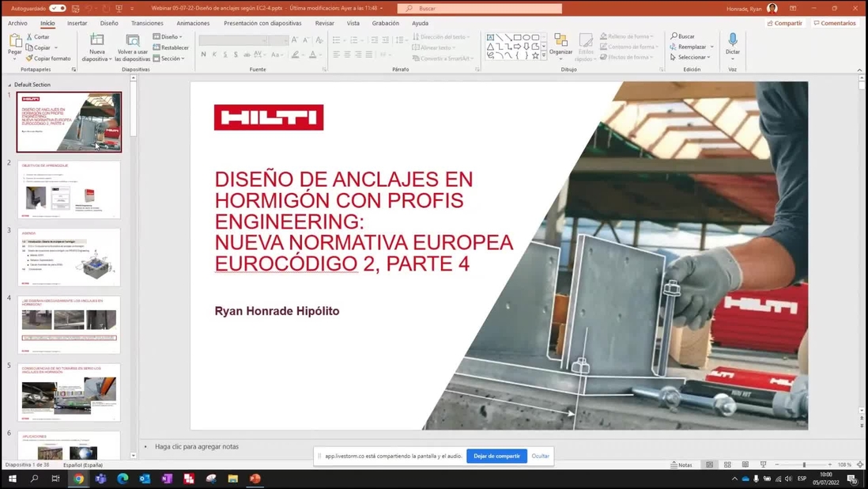Toggle bold N formatting button
Screen dimensions: 868x489
pyautogui.click(x=203, y=55)
